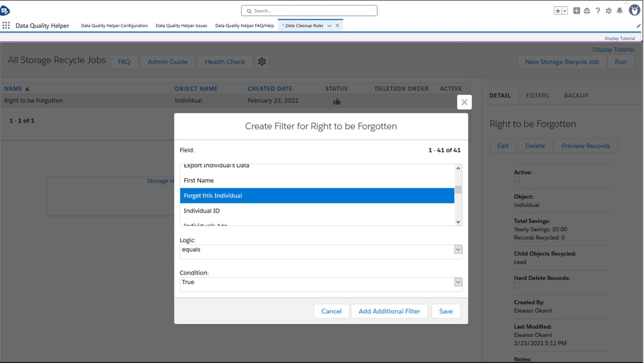Open the global actions plus icon
644x363 pixels.
pos(576,11)
